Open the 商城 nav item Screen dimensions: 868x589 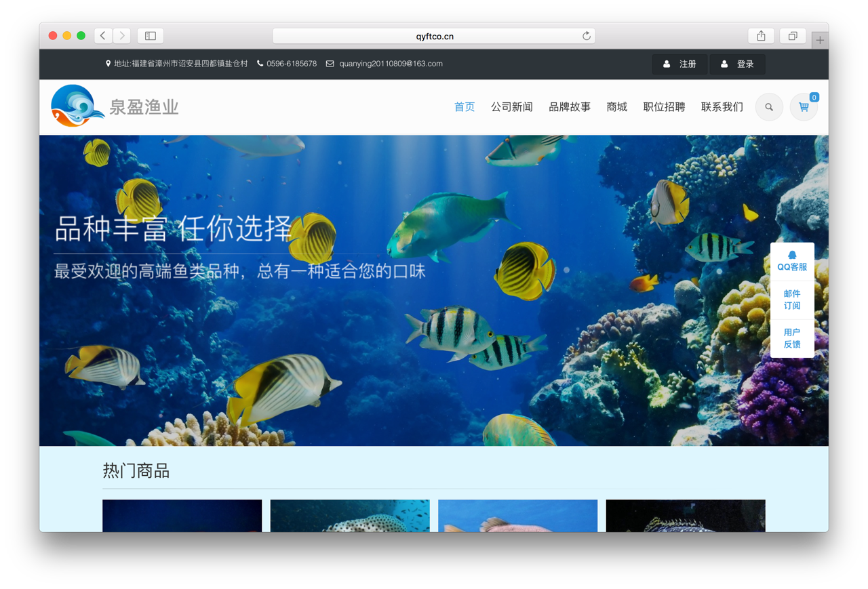click(x=617, y=107)
